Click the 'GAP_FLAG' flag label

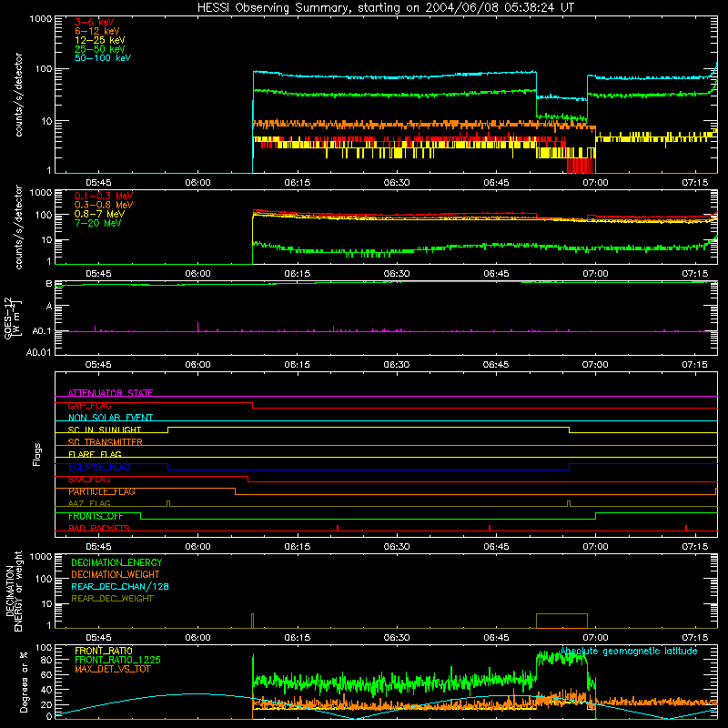click(x=89, y=405)
